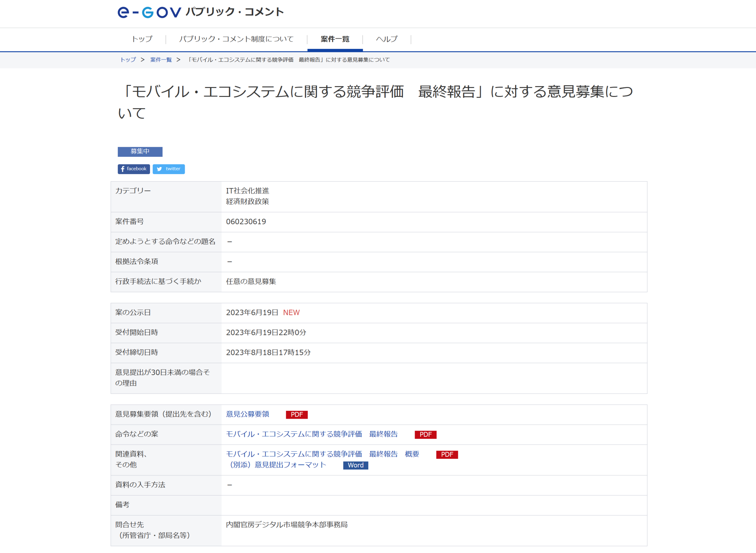Screen dimensions: 756x553
Task: Open the ヘルプ navigation tab
Action: point(386,39)
